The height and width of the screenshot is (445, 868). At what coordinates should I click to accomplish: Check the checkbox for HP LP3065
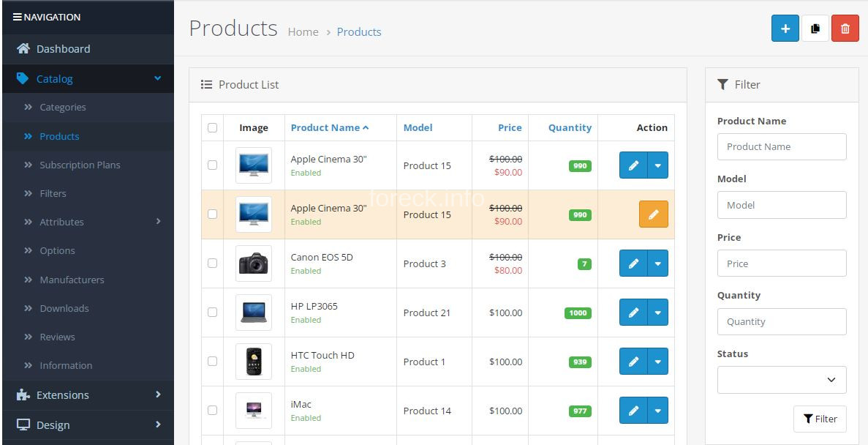pos(212,312)
